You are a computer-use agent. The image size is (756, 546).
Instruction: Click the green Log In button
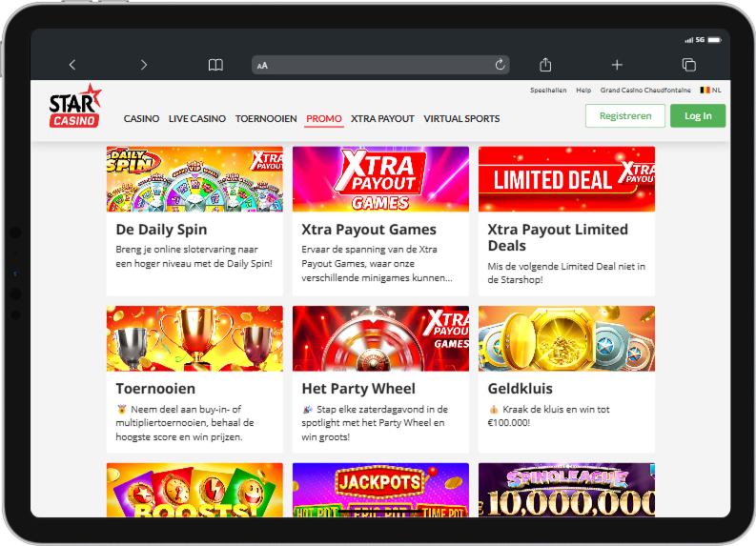coord(698,115)
